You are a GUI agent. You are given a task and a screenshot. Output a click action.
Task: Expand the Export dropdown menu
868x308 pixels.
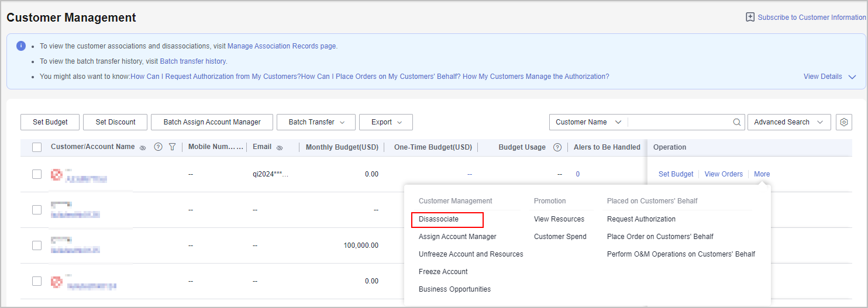click(385, 122)
